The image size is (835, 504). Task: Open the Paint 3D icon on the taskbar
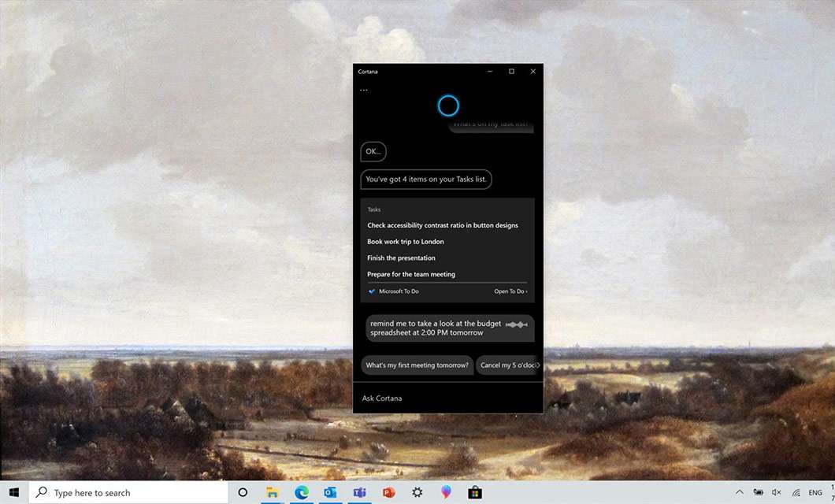pos(446,492)
